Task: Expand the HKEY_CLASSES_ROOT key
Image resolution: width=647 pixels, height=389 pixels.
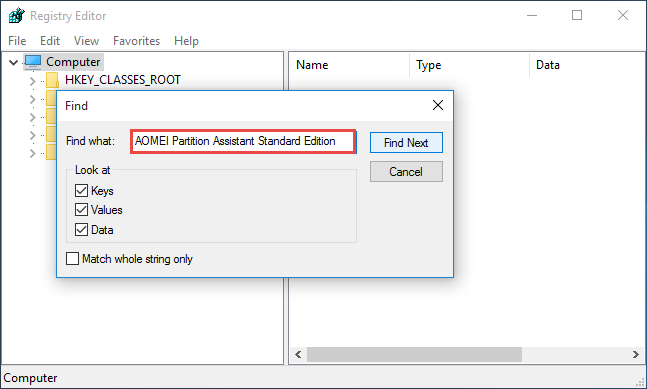Action: [33, 81]
